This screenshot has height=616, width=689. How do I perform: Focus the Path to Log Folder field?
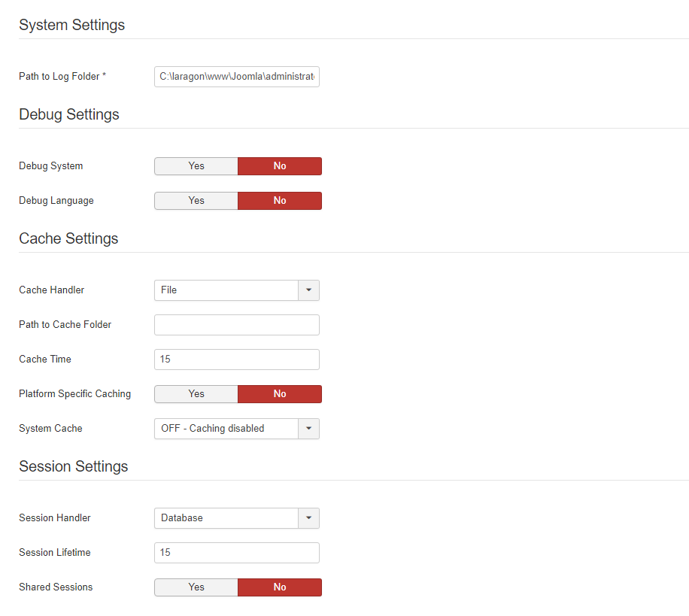[x=237, y=77]
